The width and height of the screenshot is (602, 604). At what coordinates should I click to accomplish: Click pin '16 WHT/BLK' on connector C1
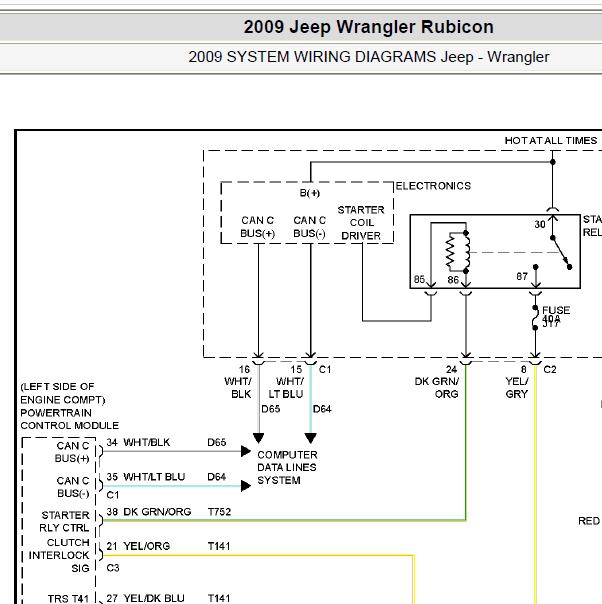coord(238,382)
